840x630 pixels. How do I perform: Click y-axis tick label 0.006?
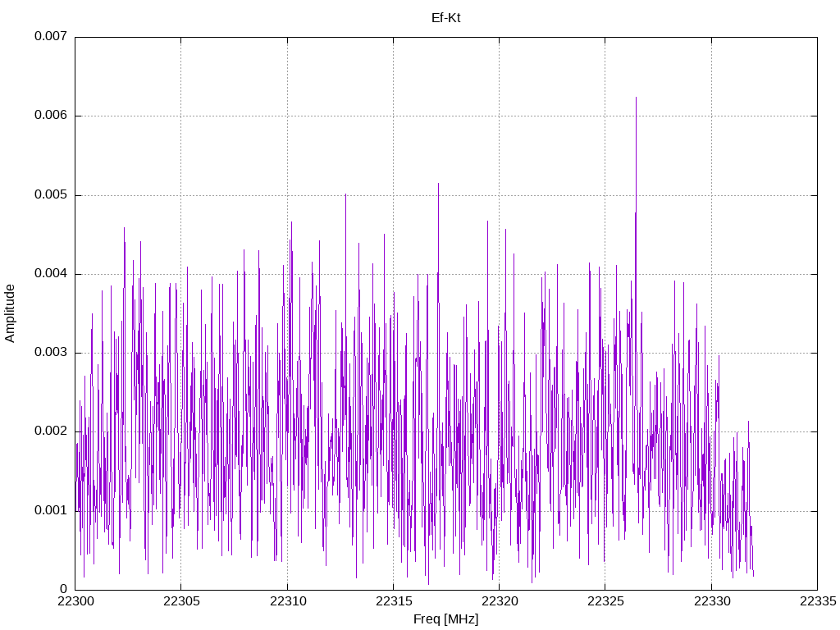coord(51,115)
